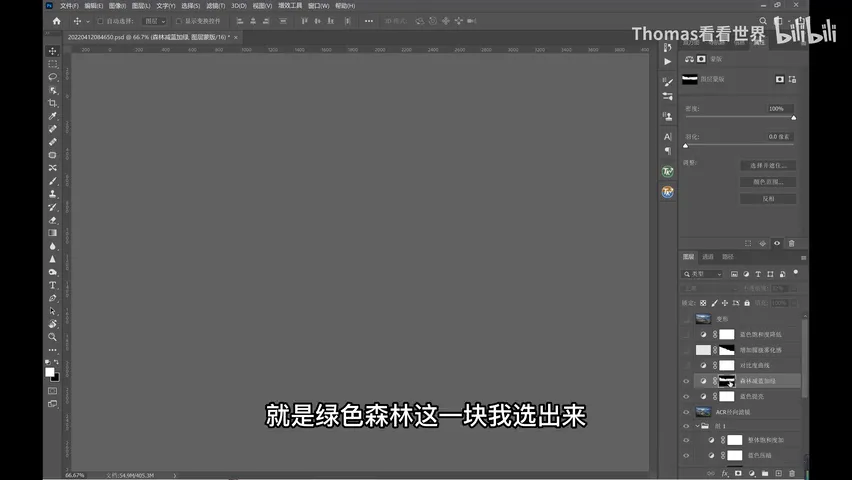Click the 反相 button
This screenshot has height=480, width=852.
[x=768, y=199]
